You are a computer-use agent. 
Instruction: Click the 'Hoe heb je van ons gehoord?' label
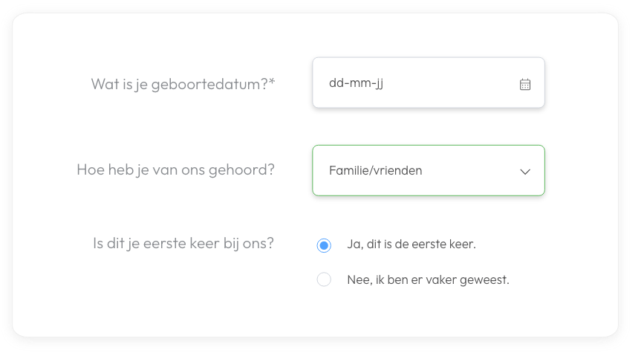click(175, 169)
